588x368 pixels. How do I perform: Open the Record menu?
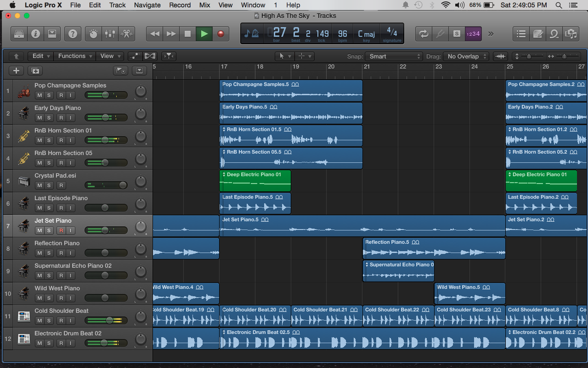coord(180,5)
